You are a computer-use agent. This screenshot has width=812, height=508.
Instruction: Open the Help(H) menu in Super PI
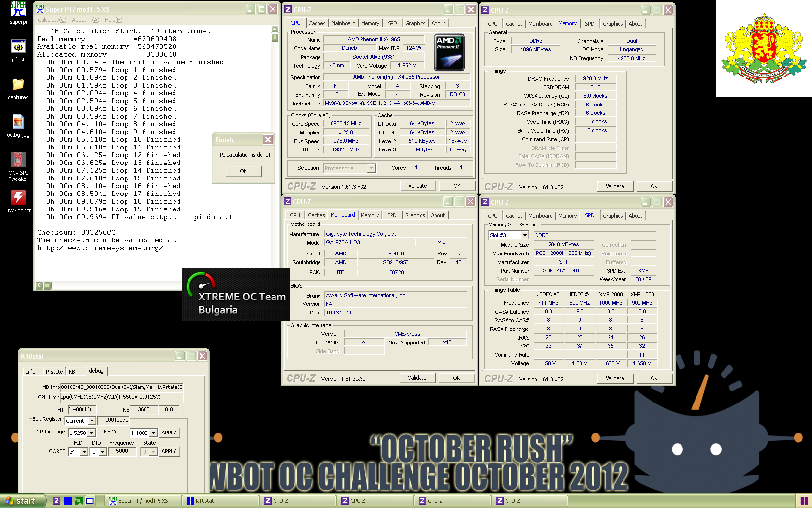pos(114,20)
